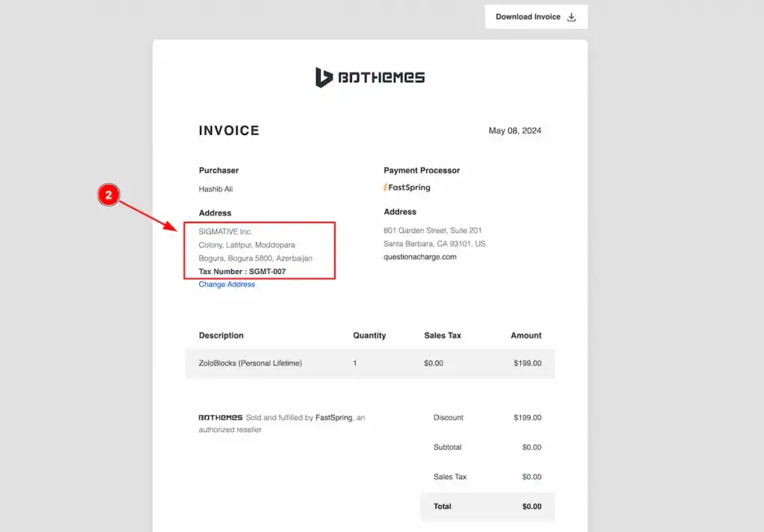The width and height of the screenshot is (764, 532).
Task: Select the INVOICE heading
Action: tap(229, 131)
